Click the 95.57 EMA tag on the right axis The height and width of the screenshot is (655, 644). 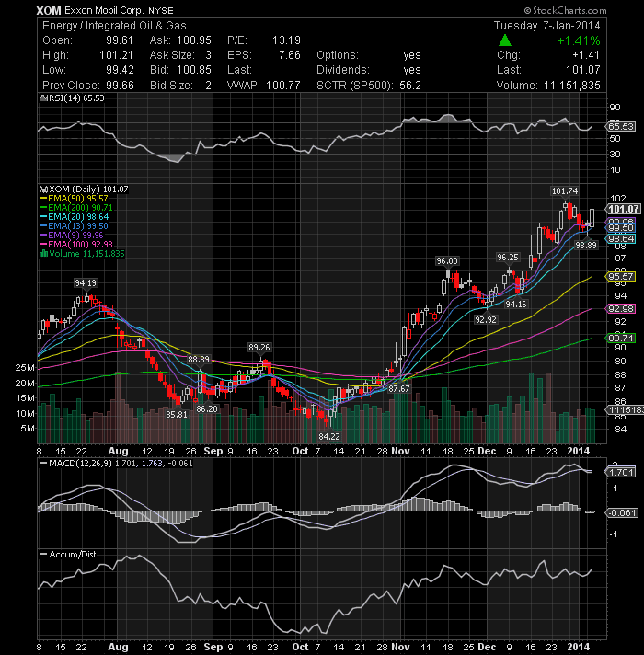(621, 277)
